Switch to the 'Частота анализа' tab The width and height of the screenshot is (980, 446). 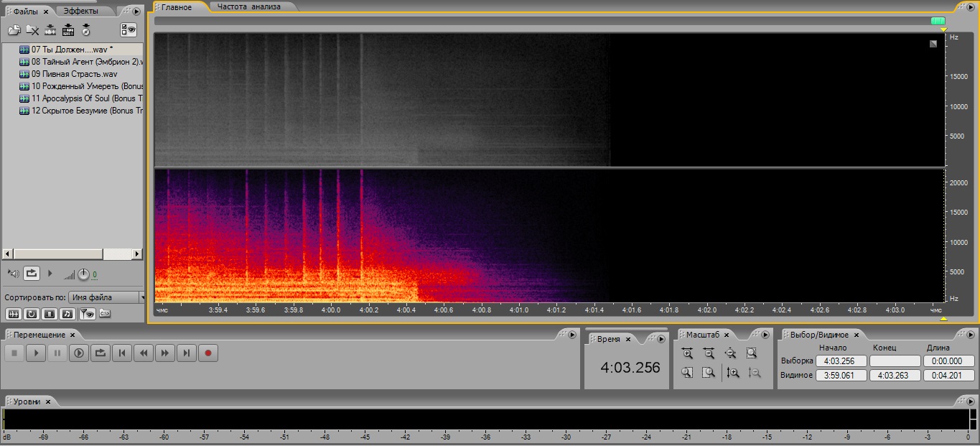(x=249, y=7)
